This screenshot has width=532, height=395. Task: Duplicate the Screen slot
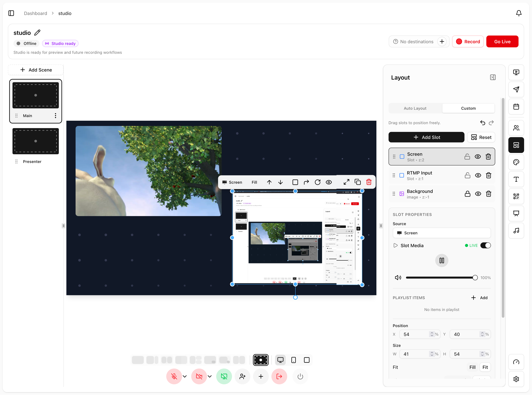click(x=358, y=182)
